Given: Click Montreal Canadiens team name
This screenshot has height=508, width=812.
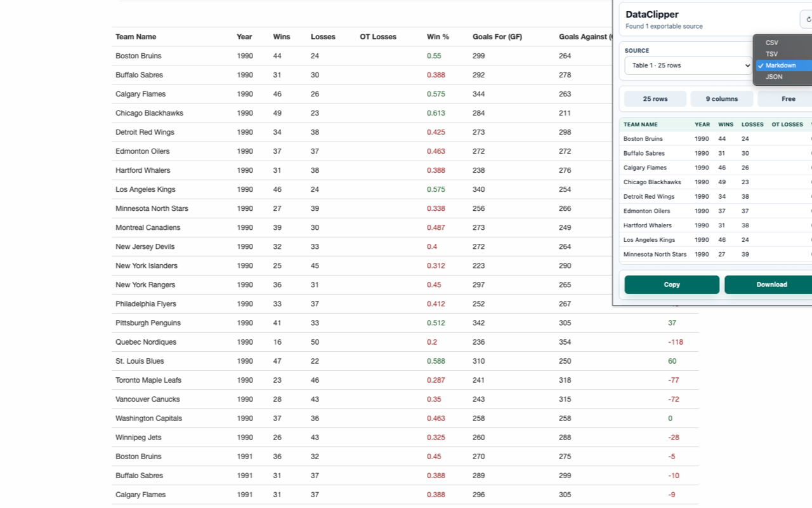Looking at the screenshot, I should [x=148, y=227].
